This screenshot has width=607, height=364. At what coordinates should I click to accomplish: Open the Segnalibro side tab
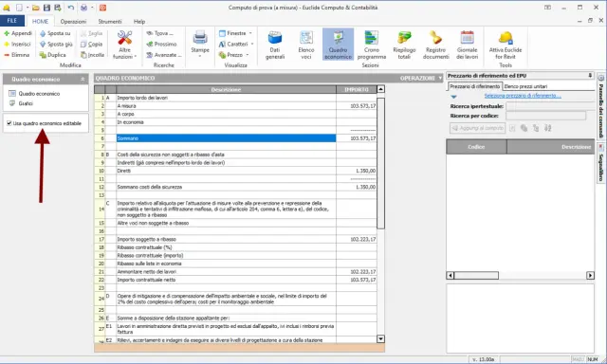601,164
